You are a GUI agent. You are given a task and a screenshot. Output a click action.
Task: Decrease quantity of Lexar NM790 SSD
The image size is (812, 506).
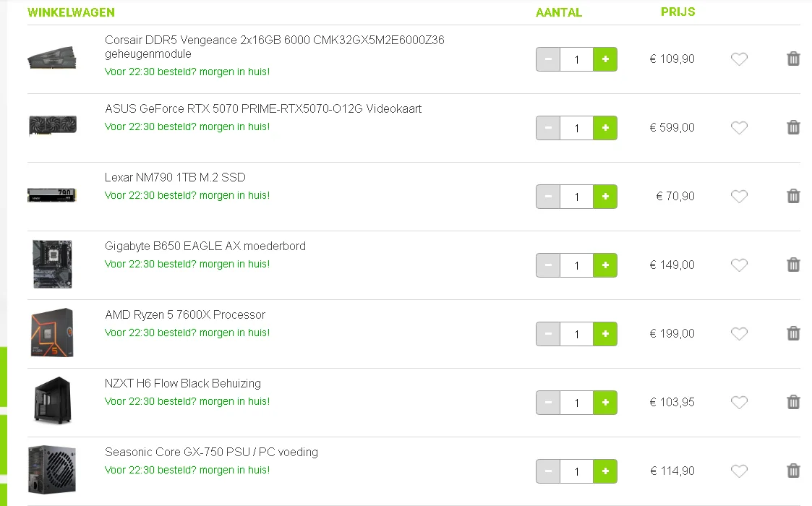pos(548,197)
